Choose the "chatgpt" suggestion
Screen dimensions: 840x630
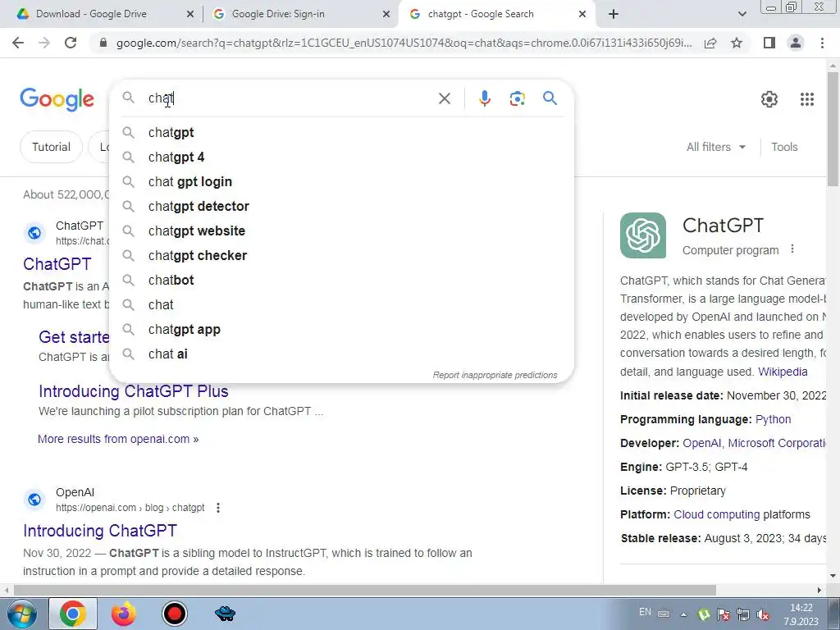pyautogui.click(x=342, y=132)
